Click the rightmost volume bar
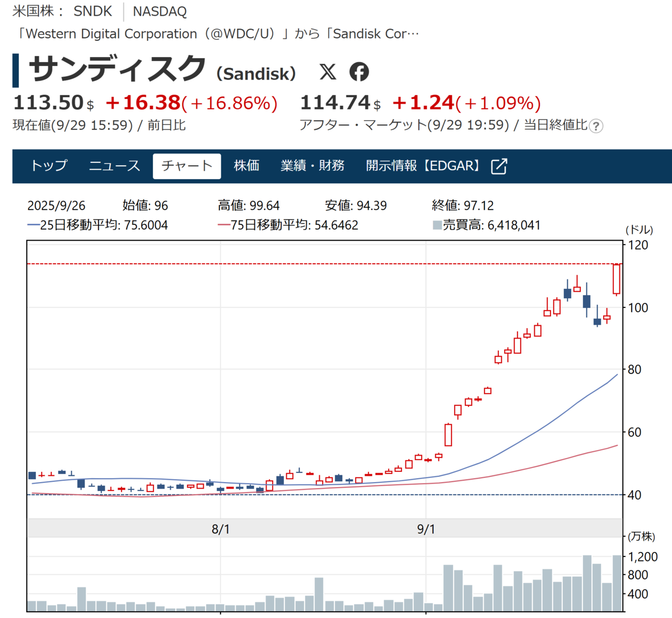Image resolution: width=672 pixels, height=618 pixels. point(617,583)
